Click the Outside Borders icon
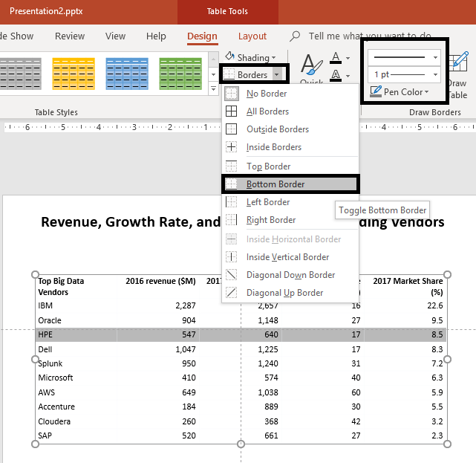This screenshot has width=476, height=463. [232, 129]
